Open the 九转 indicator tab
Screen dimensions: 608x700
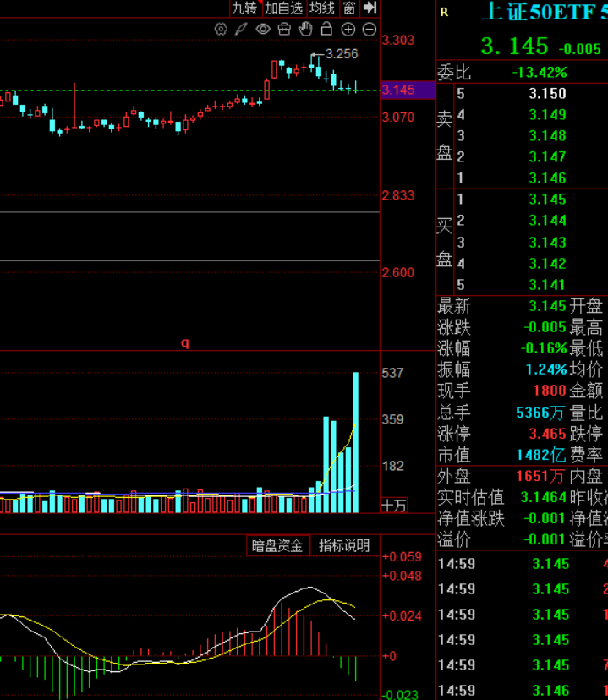[244, 8]
